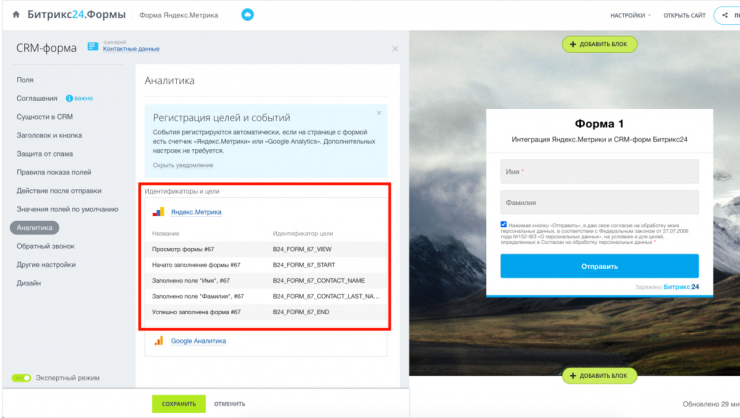Select goal ID B24_FORM_67_START
Image resolution: width=740 pixels, height=418 pixels.
tap(304, 265)
